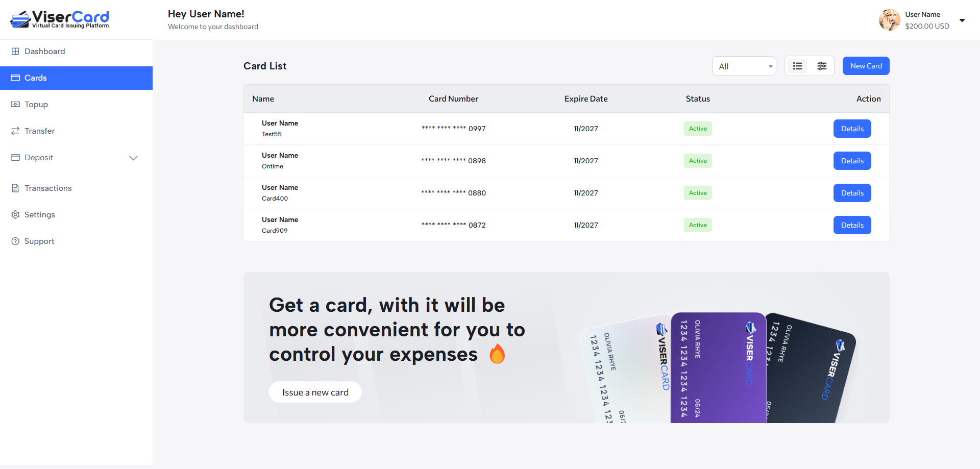Screen dimensions: 980x469
Task: Click the Transactions document icon
Action: pyautogui.click(x=15, y=188)
